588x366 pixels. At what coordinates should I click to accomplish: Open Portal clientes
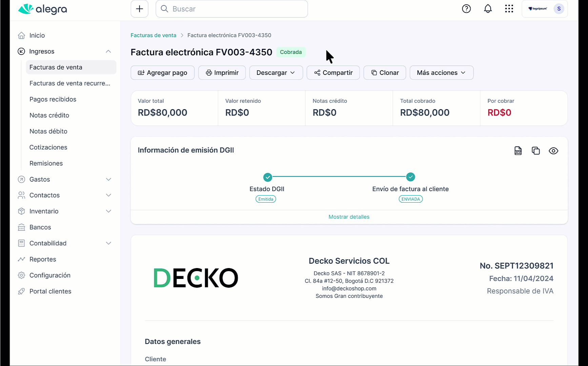[x=50, y=291]
